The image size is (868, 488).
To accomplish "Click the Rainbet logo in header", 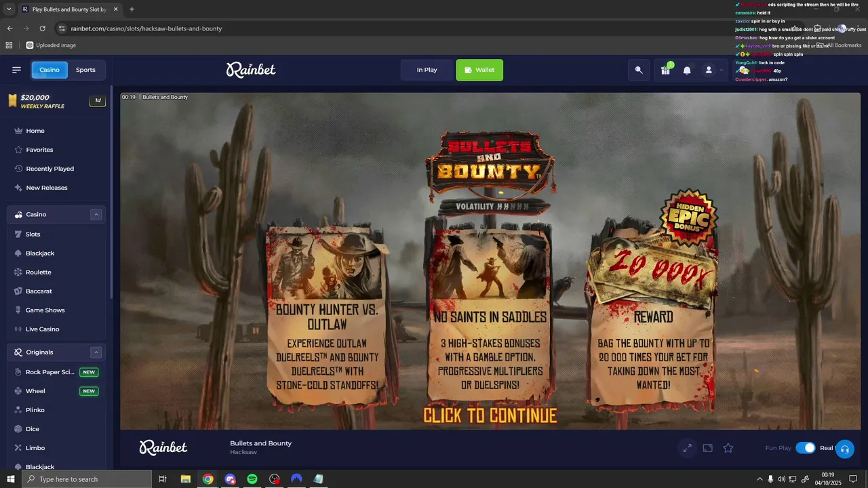I will tap(251, 70).
